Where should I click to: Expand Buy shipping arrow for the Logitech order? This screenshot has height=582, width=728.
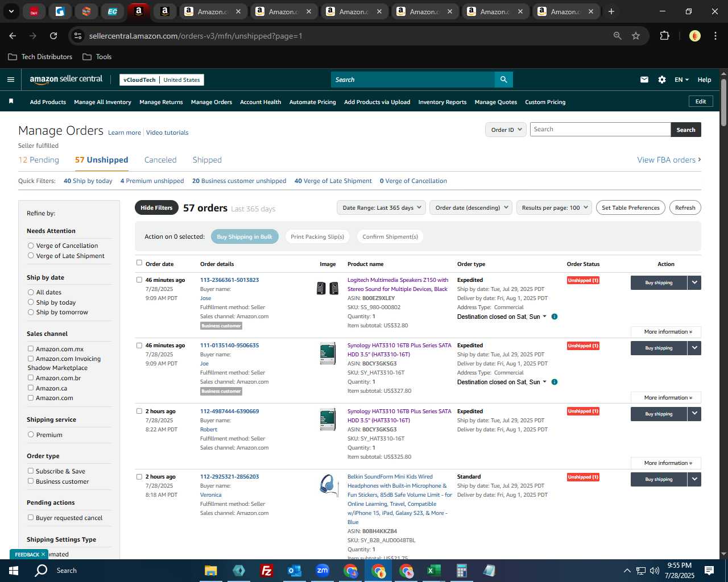tap(694, 282)
